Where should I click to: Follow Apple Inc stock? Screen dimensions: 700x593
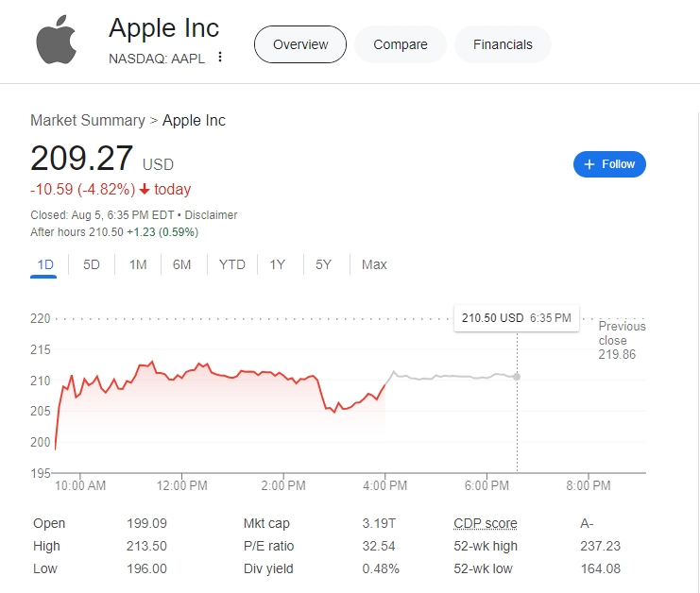tap(609, 164)
